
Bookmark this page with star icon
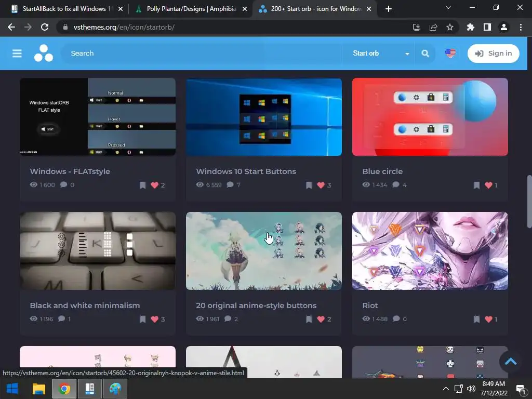tap(450, 27)
